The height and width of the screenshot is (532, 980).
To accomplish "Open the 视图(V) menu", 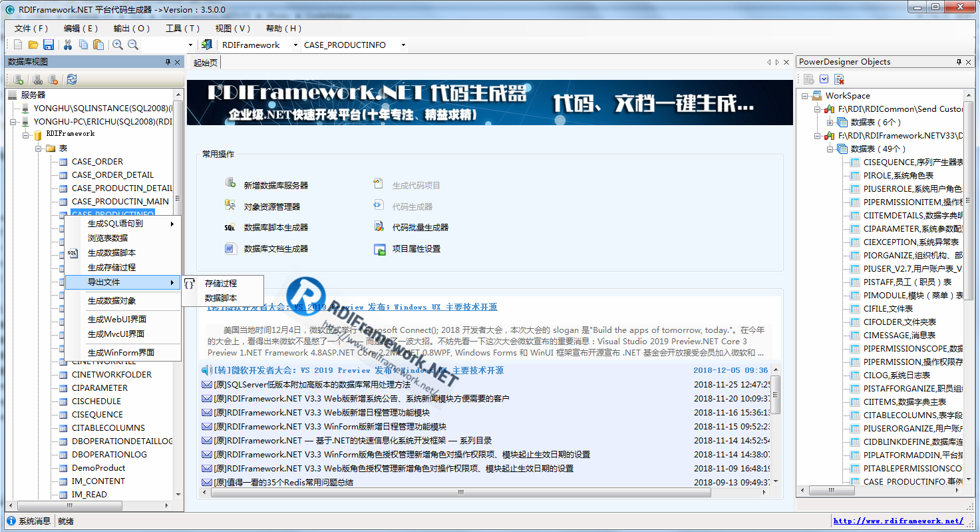I will (x=233, y=28).
